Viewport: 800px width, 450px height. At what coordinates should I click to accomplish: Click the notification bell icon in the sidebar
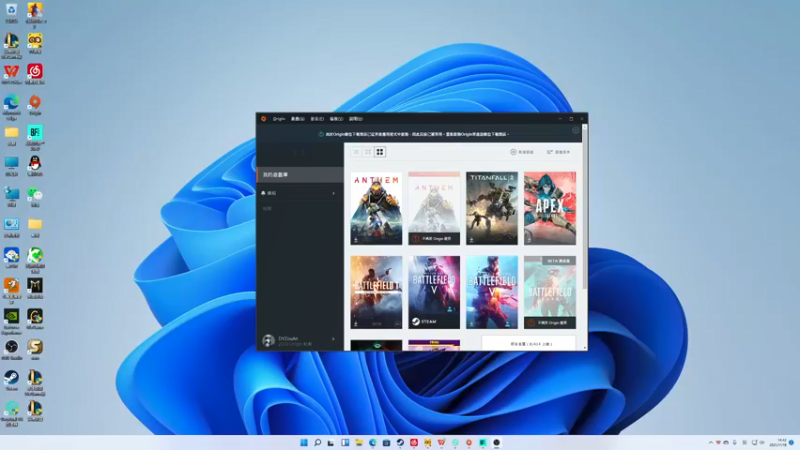[x=263, y=193]
